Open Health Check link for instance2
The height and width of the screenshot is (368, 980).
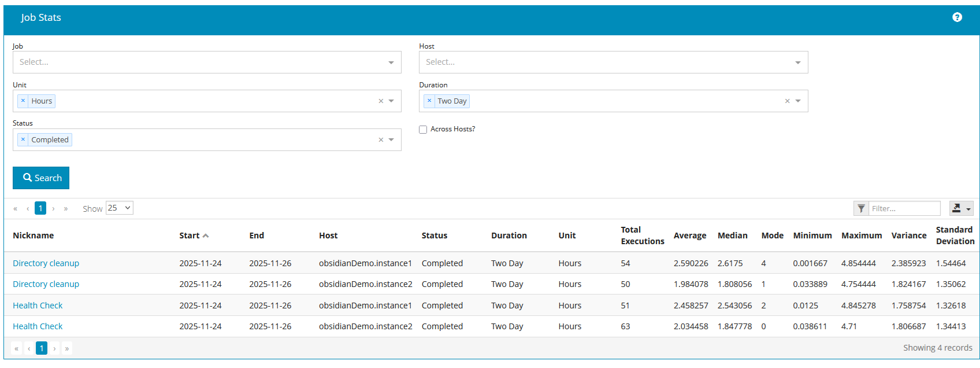tap(38, 326)
